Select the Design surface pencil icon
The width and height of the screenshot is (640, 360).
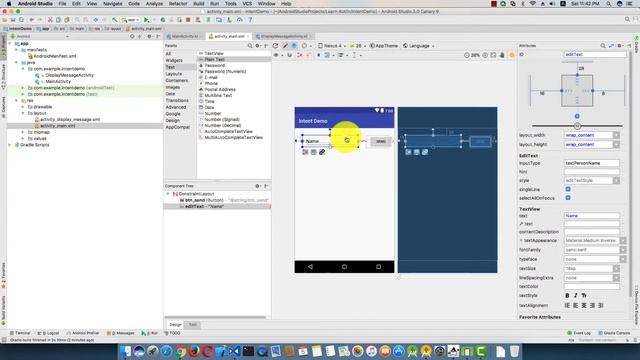(285, 46)
